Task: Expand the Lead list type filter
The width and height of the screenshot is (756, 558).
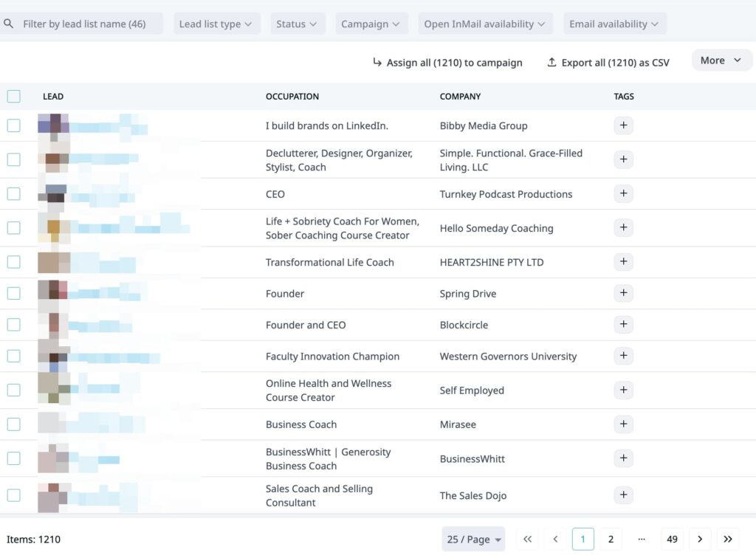Action: pyautogui.click(x=216, y=24)
